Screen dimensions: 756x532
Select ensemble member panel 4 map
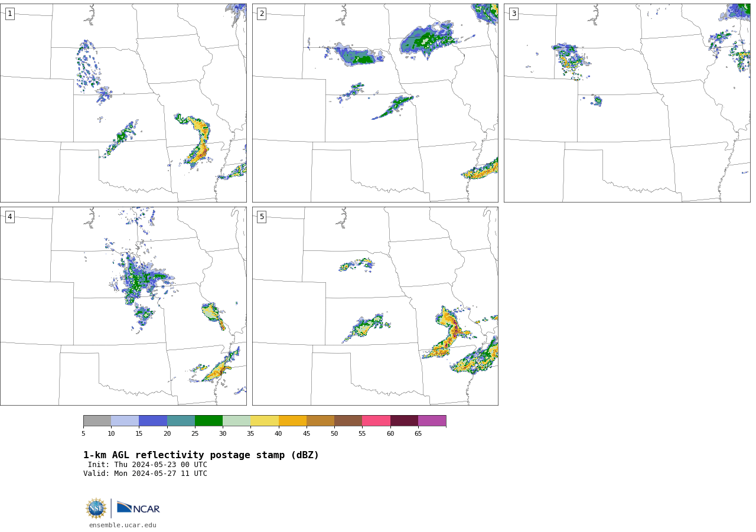point(123,306)
